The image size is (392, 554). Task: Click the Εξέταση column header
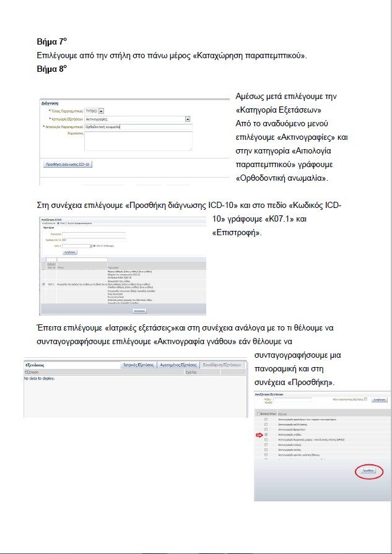pos(103,373)
